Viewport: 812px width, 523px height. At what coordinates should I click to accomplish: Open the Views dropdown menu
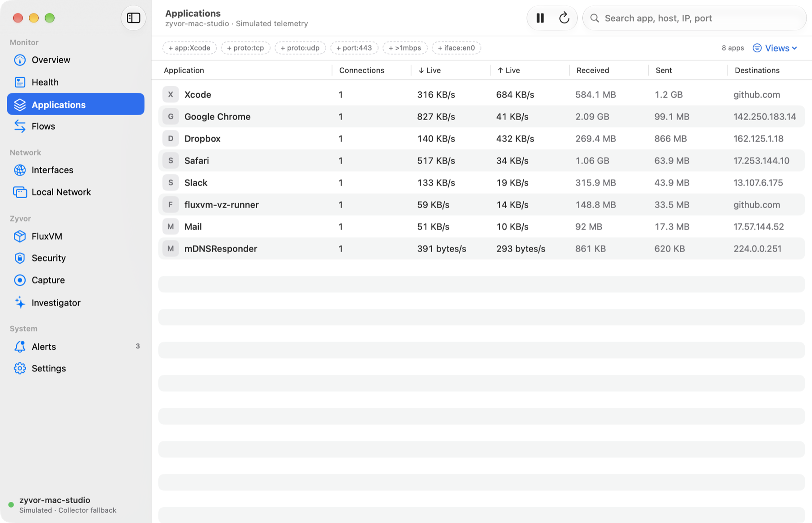tap(775, 48)
